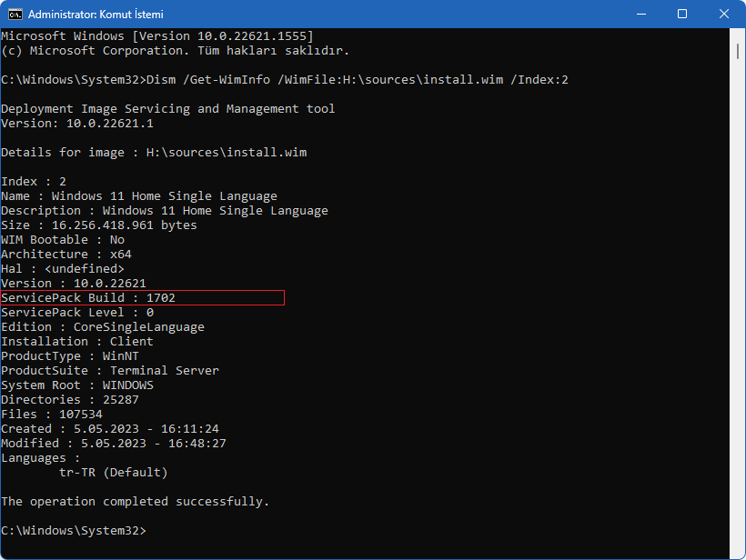Click the 'tr-TR (Default)' language entry
Viewport: 746px width, 560px height.
coord(114,473)
